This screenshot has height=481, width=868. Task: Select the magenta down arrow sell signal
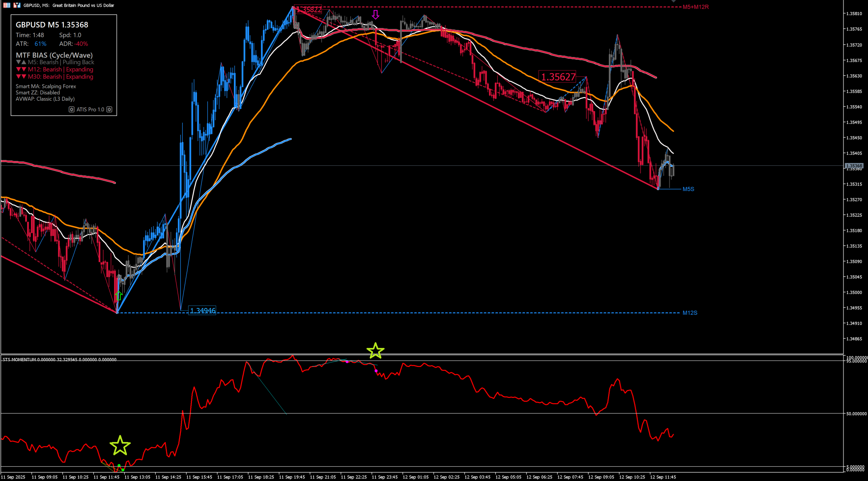pos(375,14)
